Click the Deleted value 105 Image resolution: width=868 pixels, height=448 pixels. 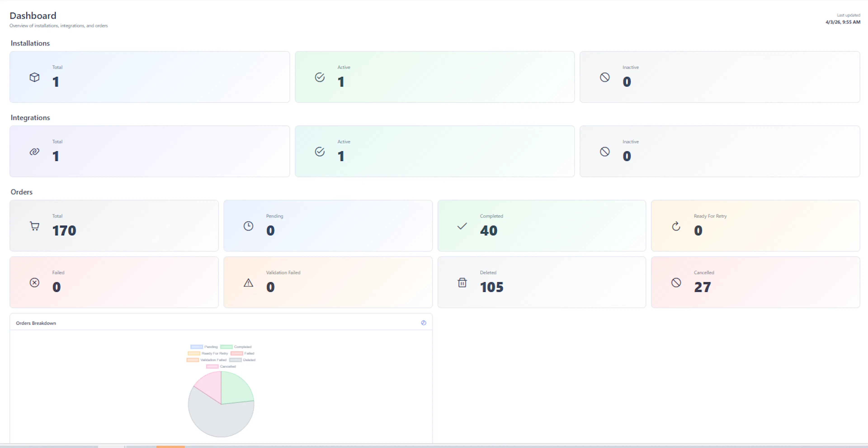pos(492,287)
